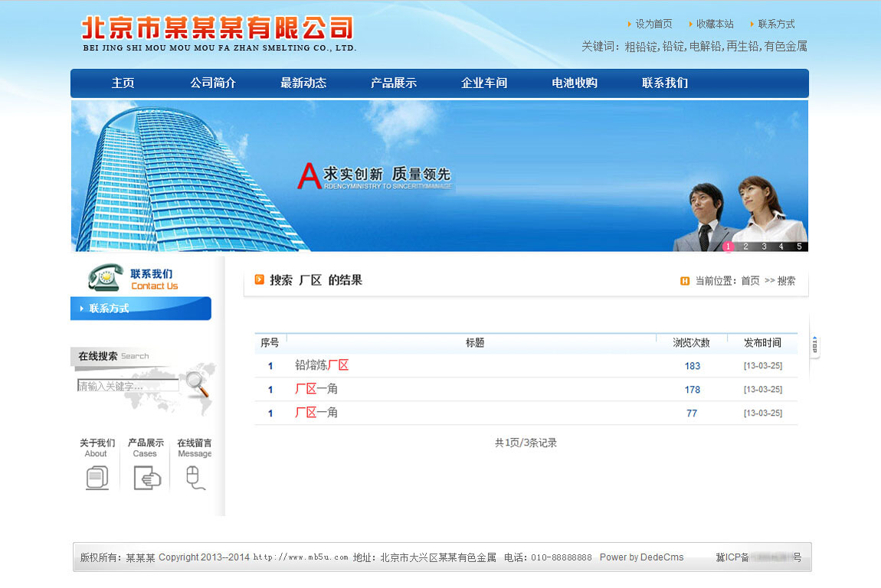Select banner slide indicator 1
This screenshot has width=881, height=588.
click(x=728, y=247)
